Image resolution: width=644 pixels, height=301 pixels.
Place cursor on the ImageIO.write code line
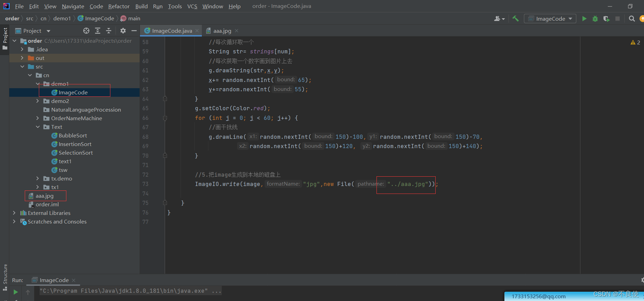(316, 184)
